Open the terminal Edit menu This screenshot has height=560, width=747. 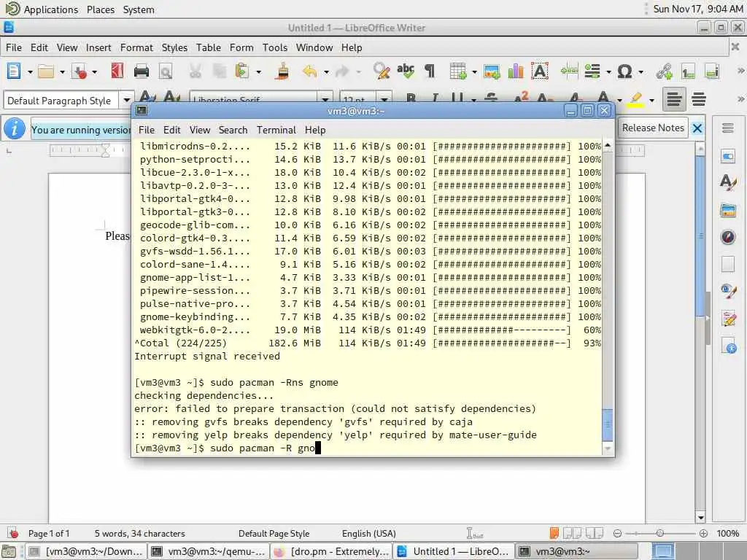point(171,130)
